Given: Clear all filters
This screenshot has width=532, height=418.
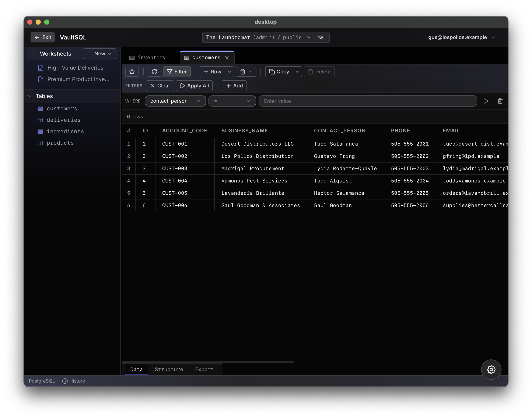Looking at the screenshot, I should (160, 86).
